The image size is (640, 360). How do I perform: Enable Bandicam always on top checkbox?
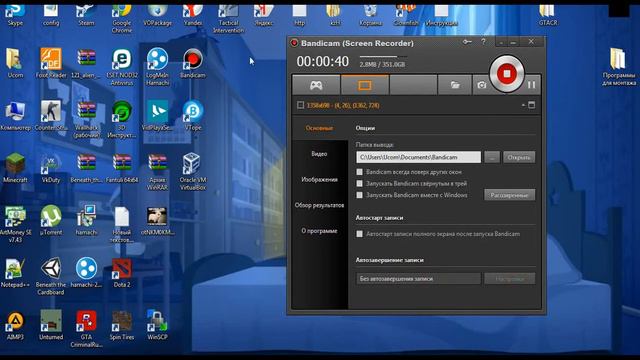pos(360,172)
